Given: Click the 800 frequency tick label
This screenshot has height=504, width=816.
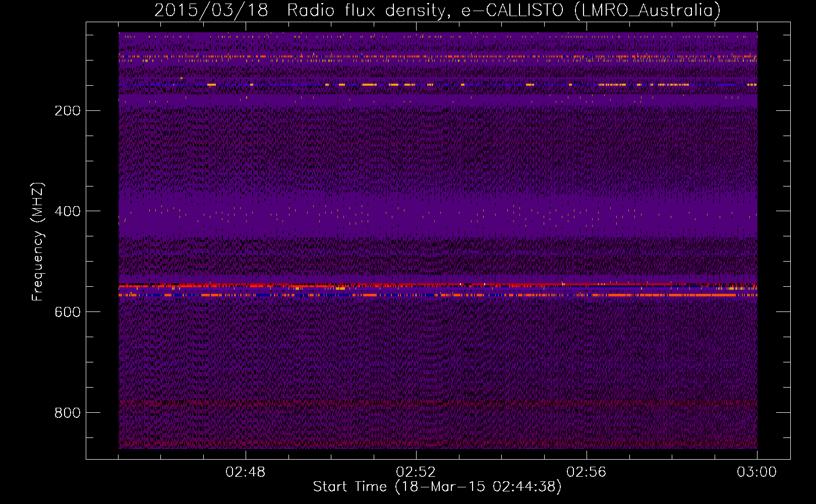Looking at the screenshot, I should coord(68,413).
